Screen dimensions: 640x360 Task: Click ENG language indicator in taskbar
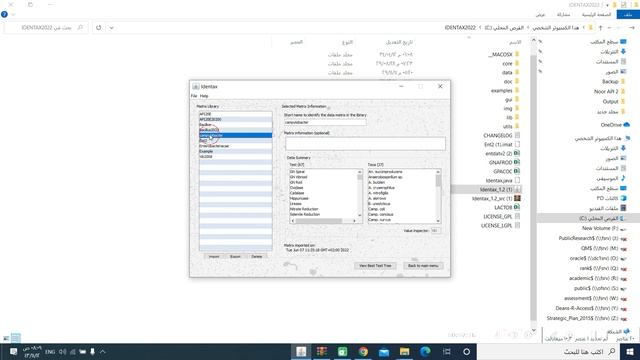50,351
